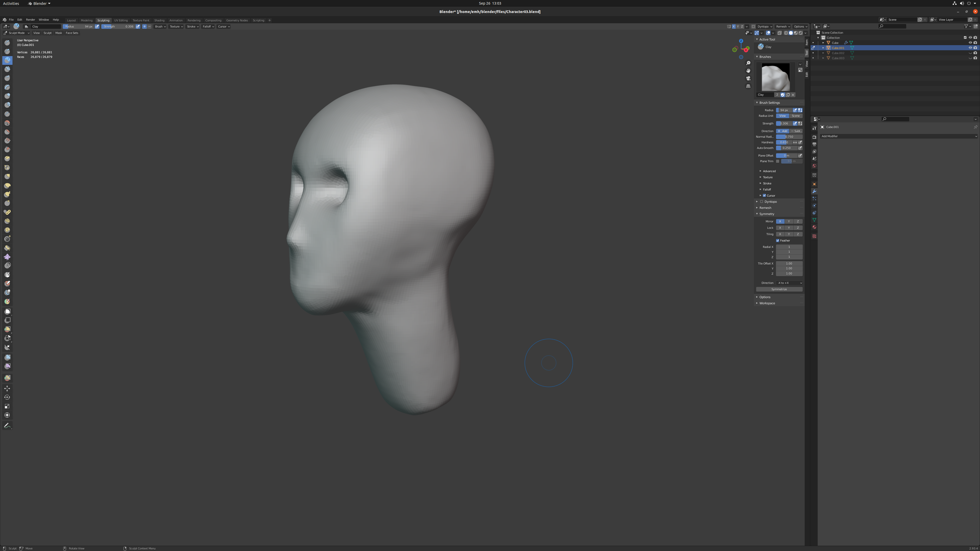The image size is (980, 551).
Task: Enable the Plane Trim checkbox
Action: tap(778, 161)
